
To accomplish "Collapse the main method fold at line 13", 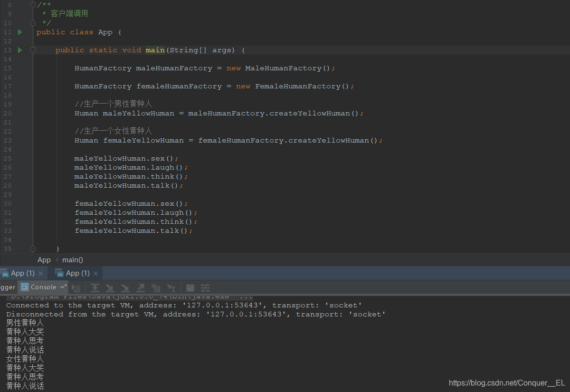I will click(x=33, y=50).
